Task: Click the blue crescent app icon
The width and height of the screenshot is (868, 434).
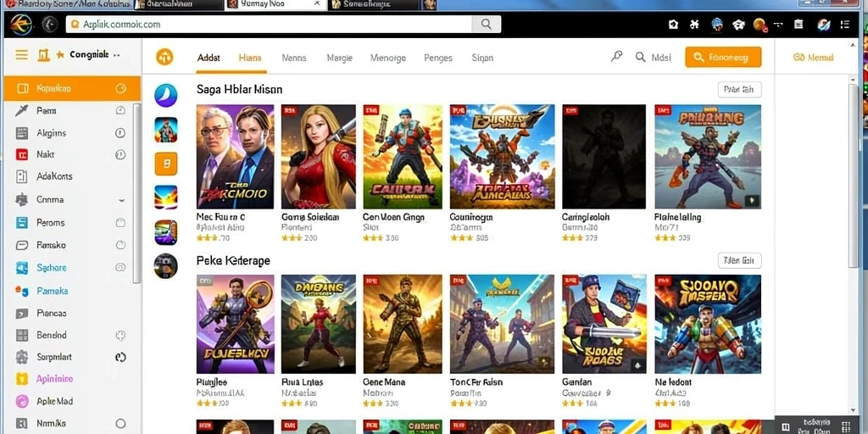Action: tap(165, 95)
